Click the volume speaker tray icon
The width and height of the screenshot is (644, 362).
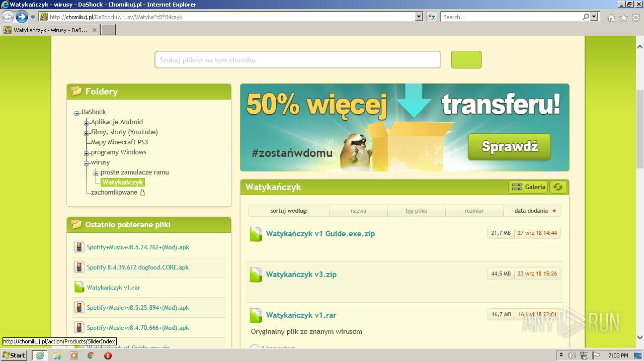pos(572,355)
